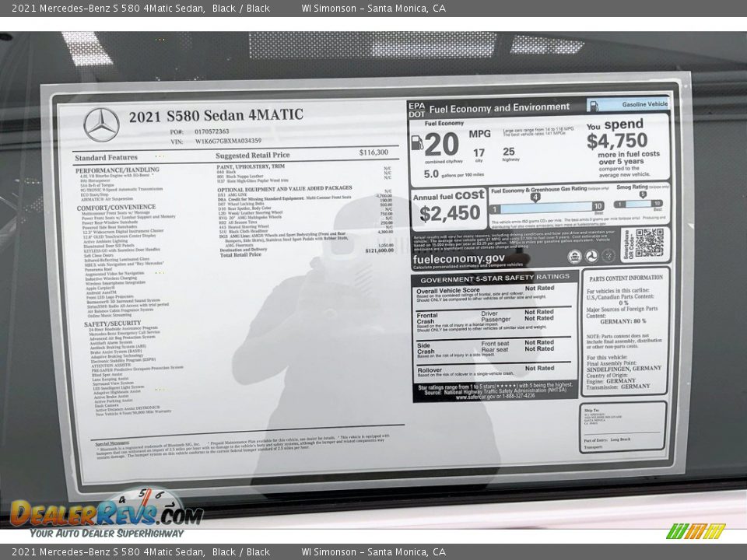Click the 20 MPG combined figure
This screenshot has height=560, width=747.
coord(442,145)
